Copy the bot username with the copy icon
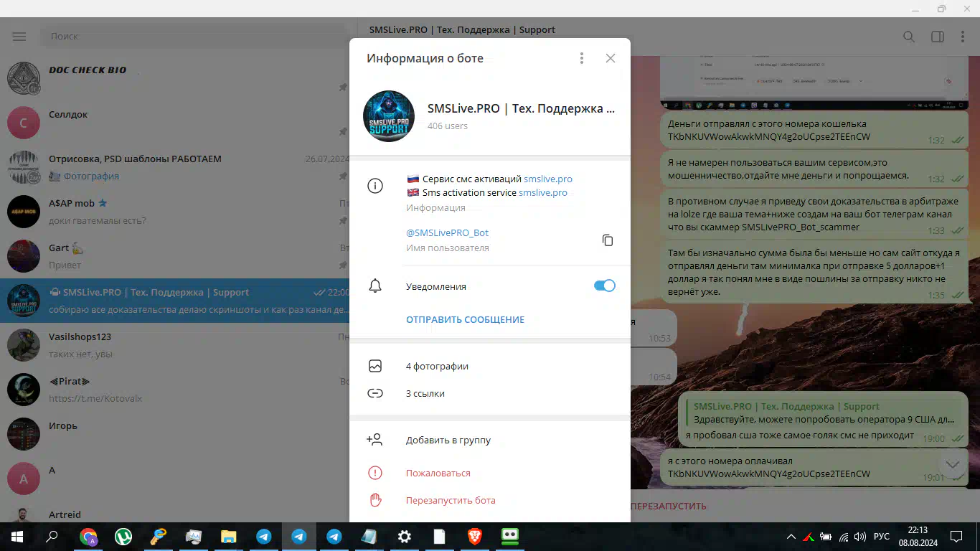The width and height of the screenshot is (980, 551). (608, 240)
